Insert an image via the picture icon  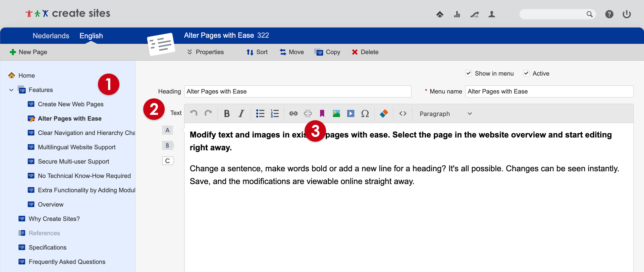(x=336, y=114)
